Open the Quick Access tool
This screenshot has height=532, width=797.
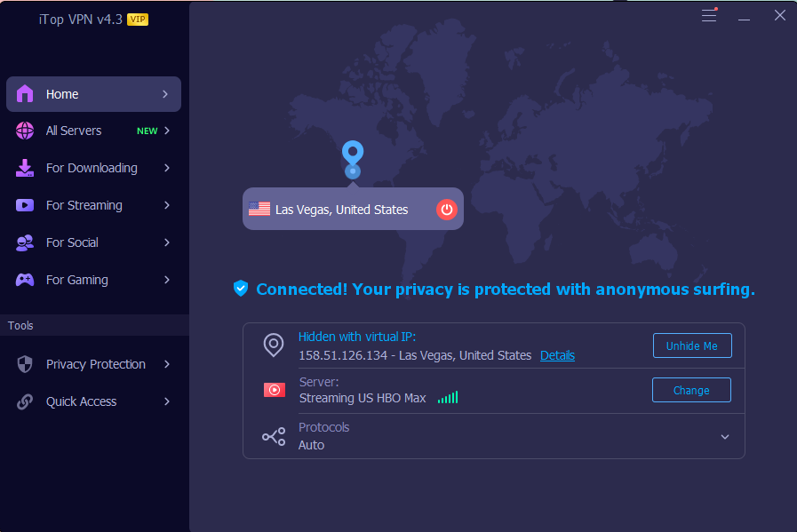click(93, 401)
